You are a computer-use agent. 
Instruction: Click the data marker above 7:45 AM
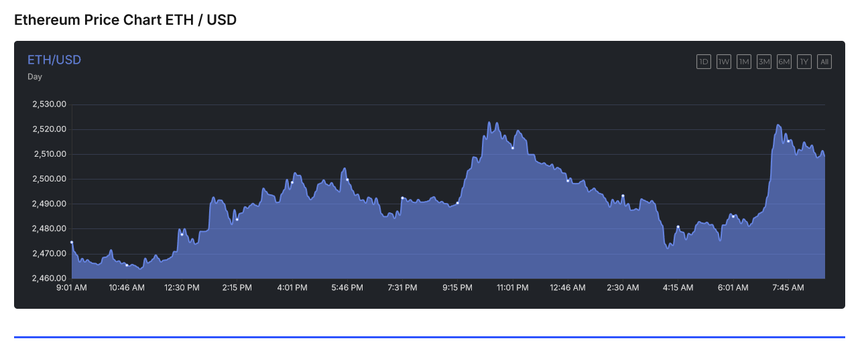click(x=788, y=141)
